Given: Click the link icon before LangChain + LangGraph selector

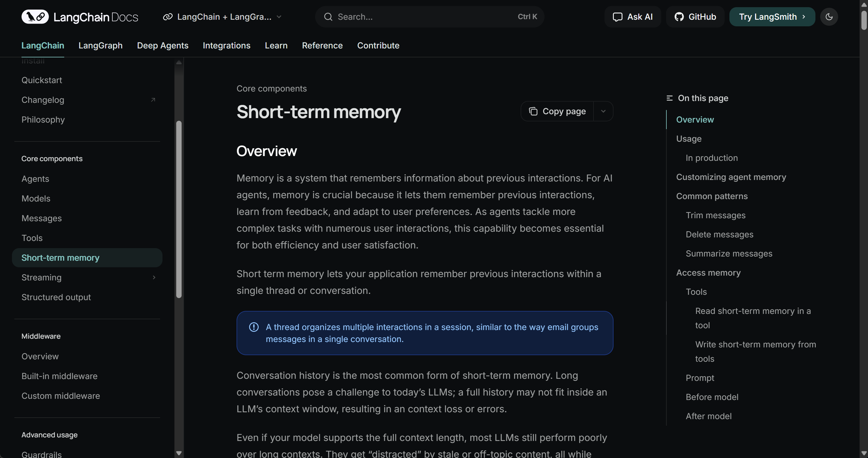Looking at the screenshot, I should tap(168, 16).
